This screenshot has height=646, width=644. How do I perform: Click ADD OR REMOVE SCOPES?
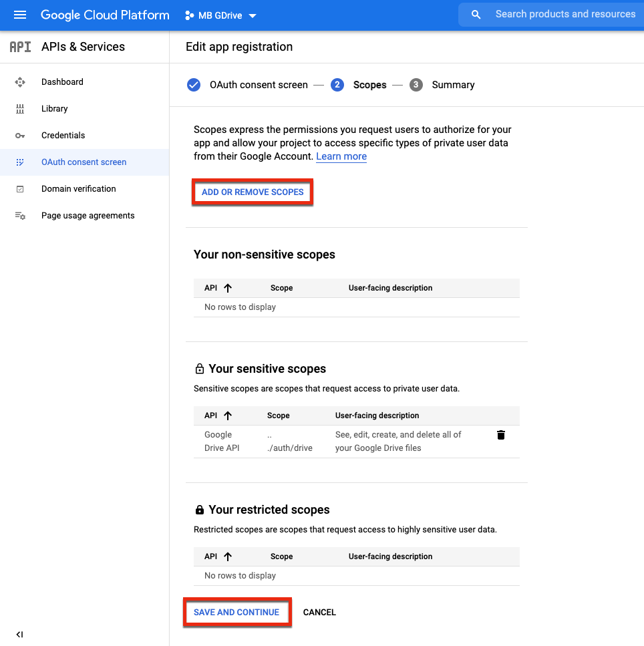[253, 192]
